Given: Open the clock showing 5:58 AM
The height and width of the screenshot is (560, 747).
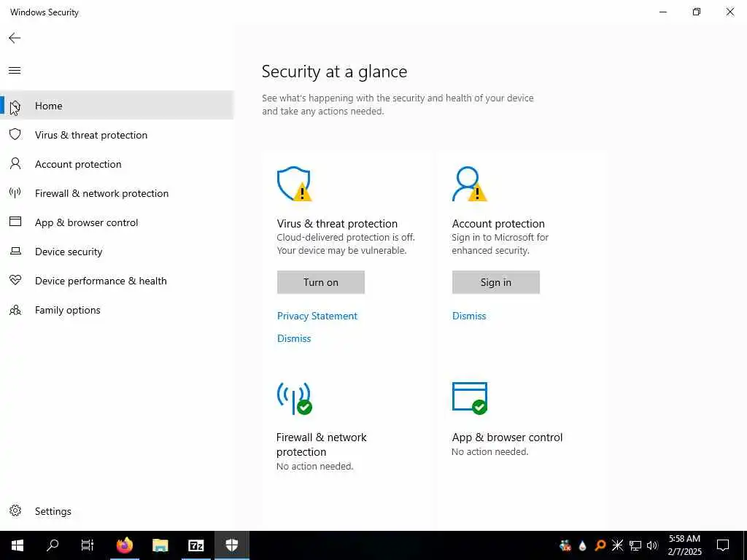Looking at the screenshot, I should (x=684, y=545).
